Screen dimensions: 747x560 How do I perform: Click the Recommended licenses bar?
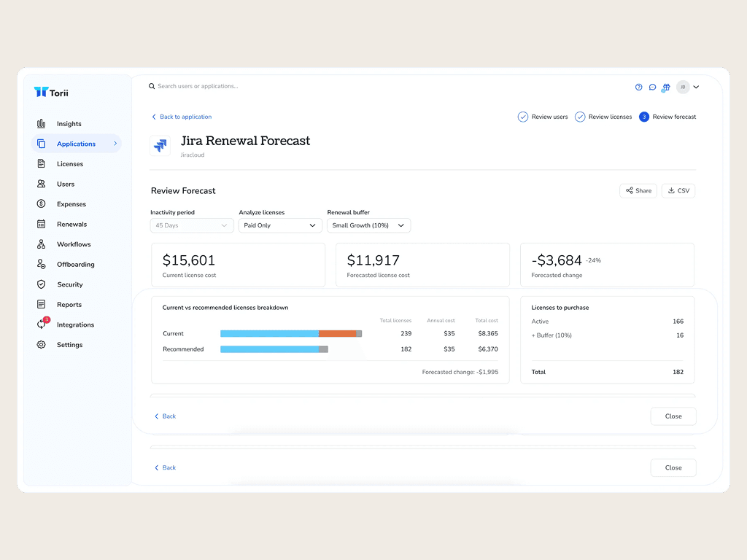(274, 349)
